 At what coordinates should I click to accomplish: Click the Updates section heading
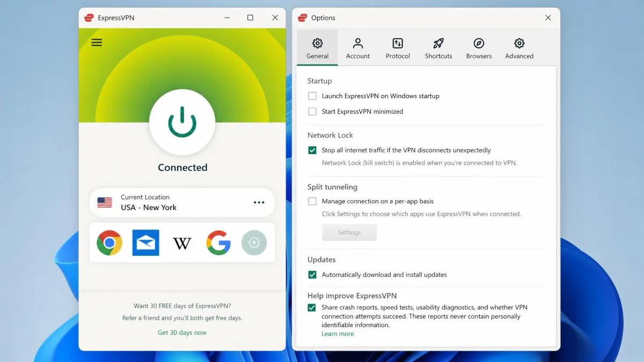pos(321,260)
